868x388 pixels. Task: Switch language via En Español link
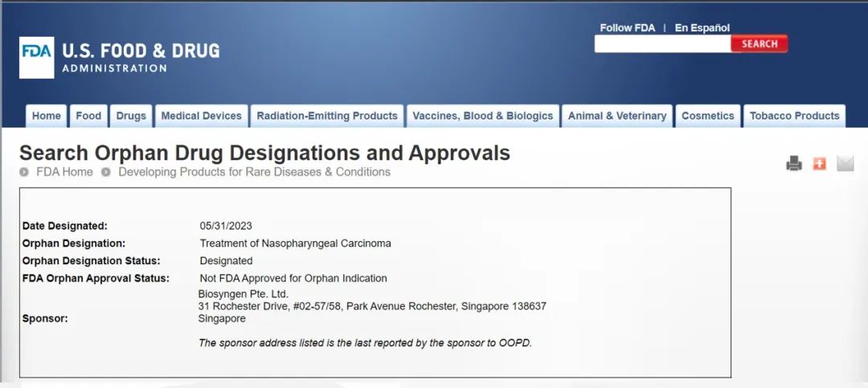point(702,27)
